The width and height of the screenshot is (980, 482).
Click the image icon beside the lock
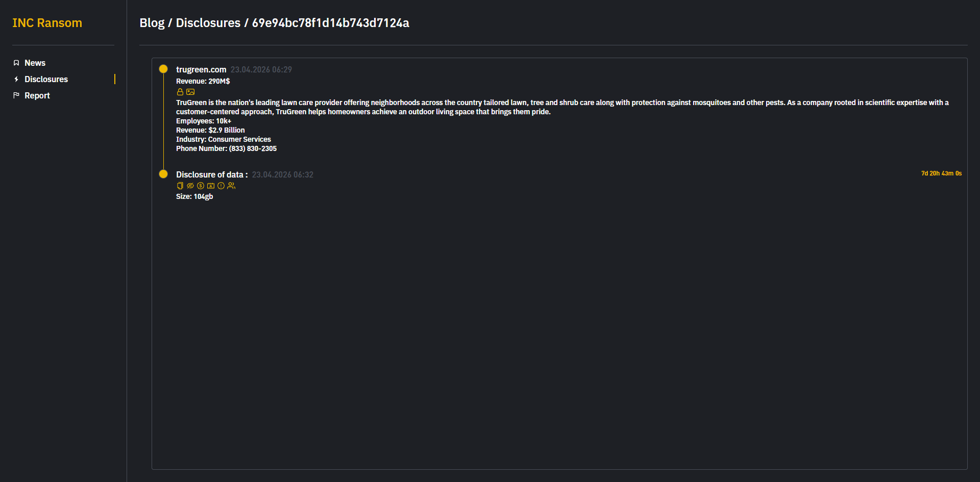pyautogui.click(x=190, y=92)
